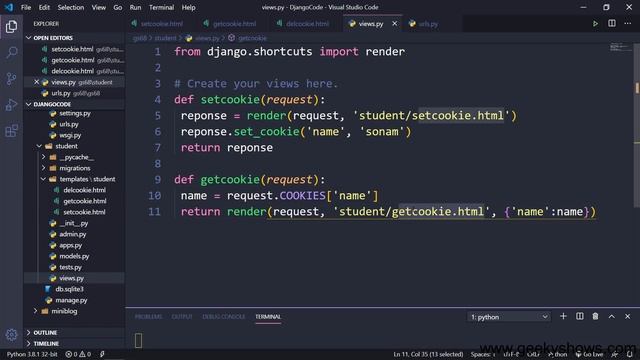Click the errors and warnings status indicator
This screenshot has height=360, width=640.
click(x=78, y=354)
